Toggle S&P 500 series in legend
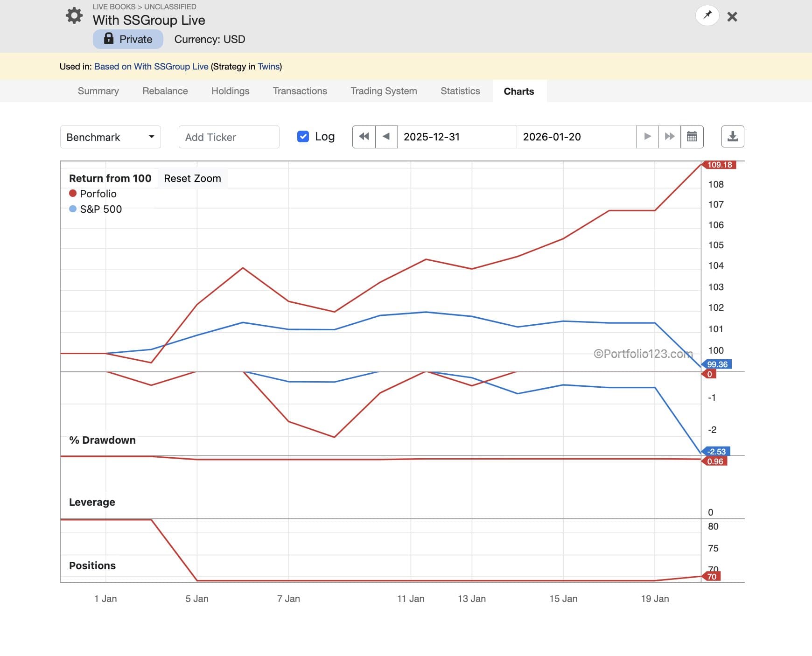Screen dimensions: 812x656 (x=100, y=209)
